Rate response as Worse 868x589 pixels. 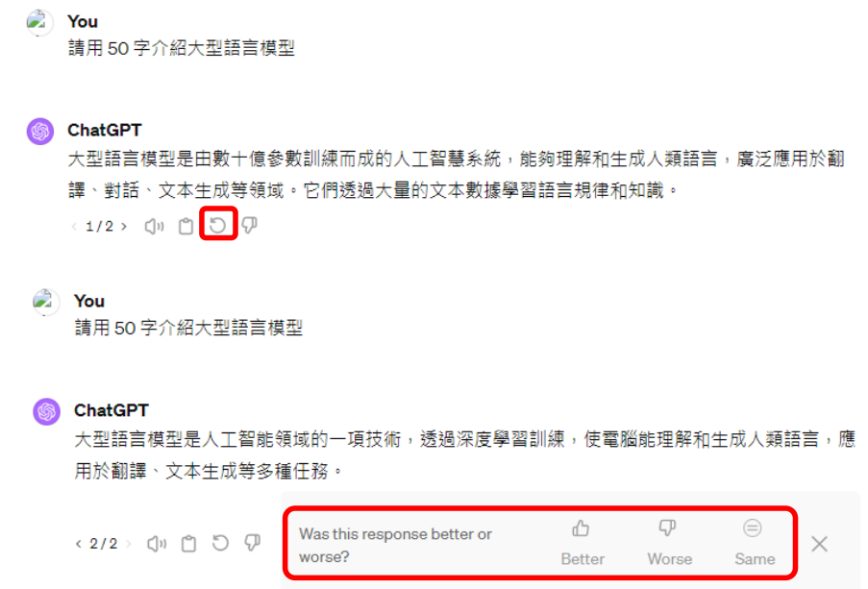pos(669,543)
